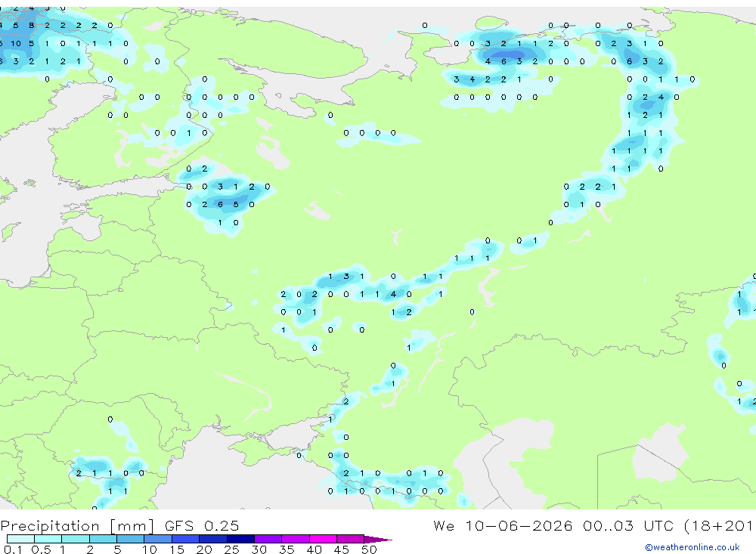Image resolution: width=756 pixels, height=554 pixels.
Task: Click the "We 10-06-2026" date text
Action: tap(503, 525)
